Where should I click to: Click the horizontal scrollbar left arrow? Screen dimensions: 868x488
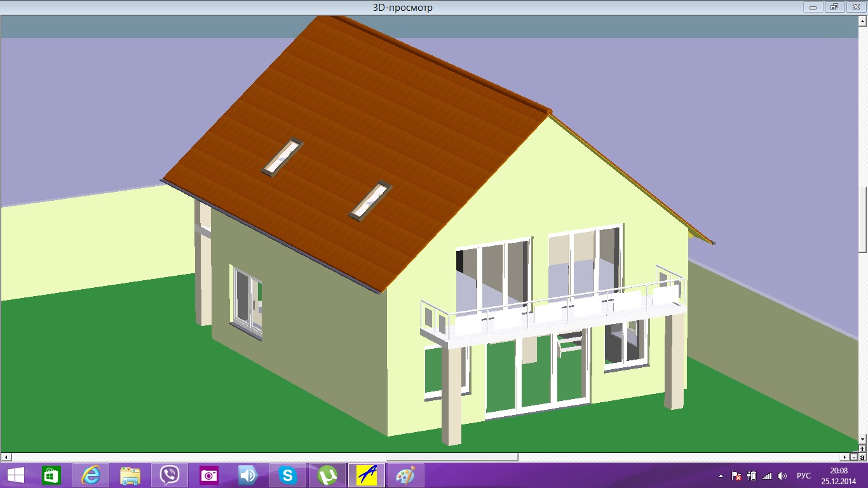point(6,457)
